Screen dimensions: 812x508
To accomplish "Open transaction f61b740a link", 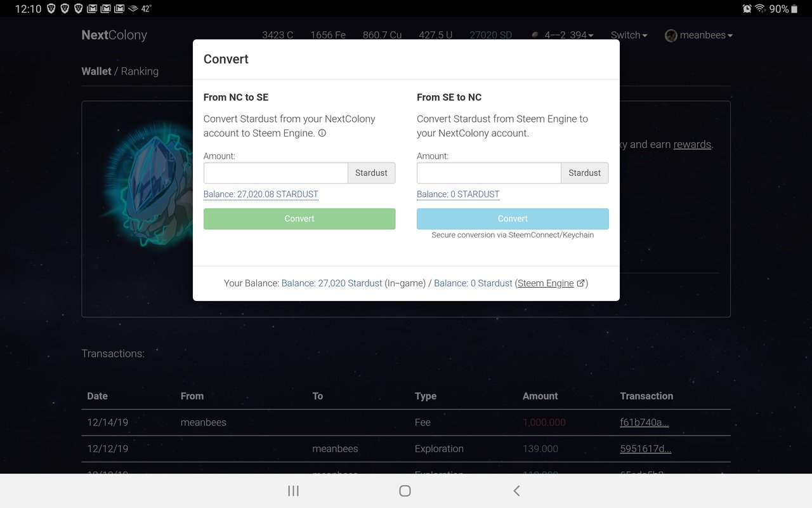I will click(645, 422).
